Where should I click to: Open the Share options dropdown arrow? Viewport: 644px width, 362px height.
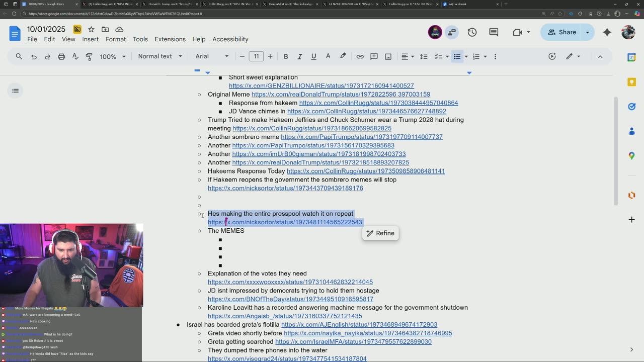click(x=587, y=32)
